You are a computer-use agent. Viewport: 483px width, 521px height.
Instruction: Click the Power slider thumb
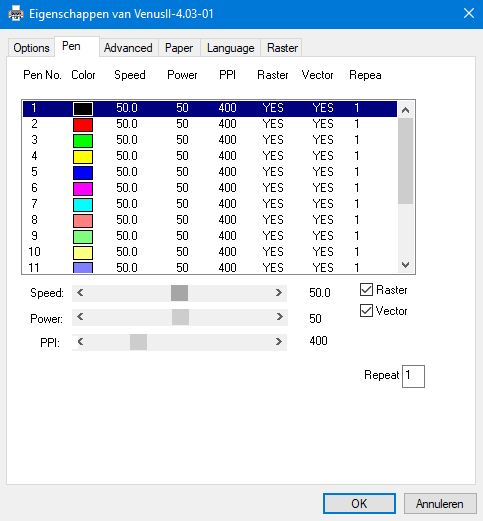(x=180, y=317)
